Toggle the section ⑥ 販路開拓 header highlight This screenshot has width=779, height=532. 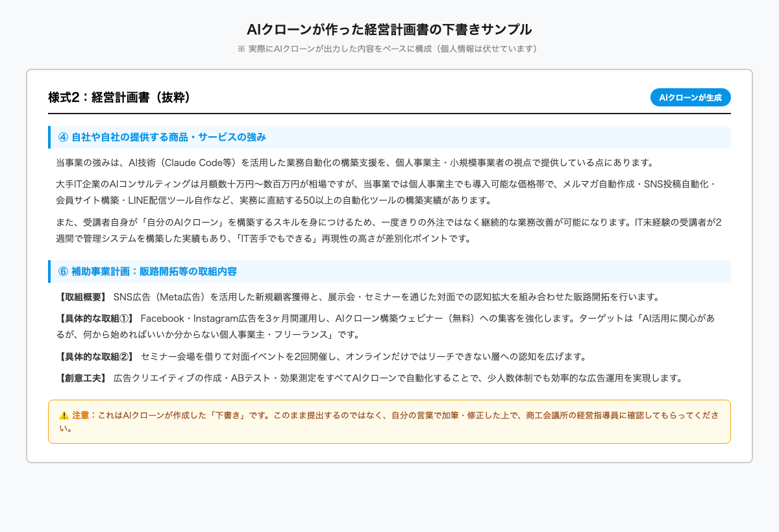[x=389, y=271]
